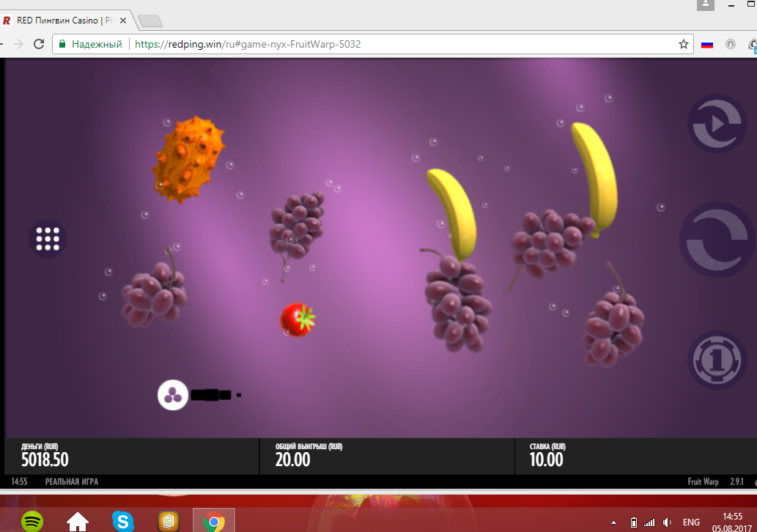757x532 pixels.
Task: Open Skype from the taskbar
Action: coord(122,522)
